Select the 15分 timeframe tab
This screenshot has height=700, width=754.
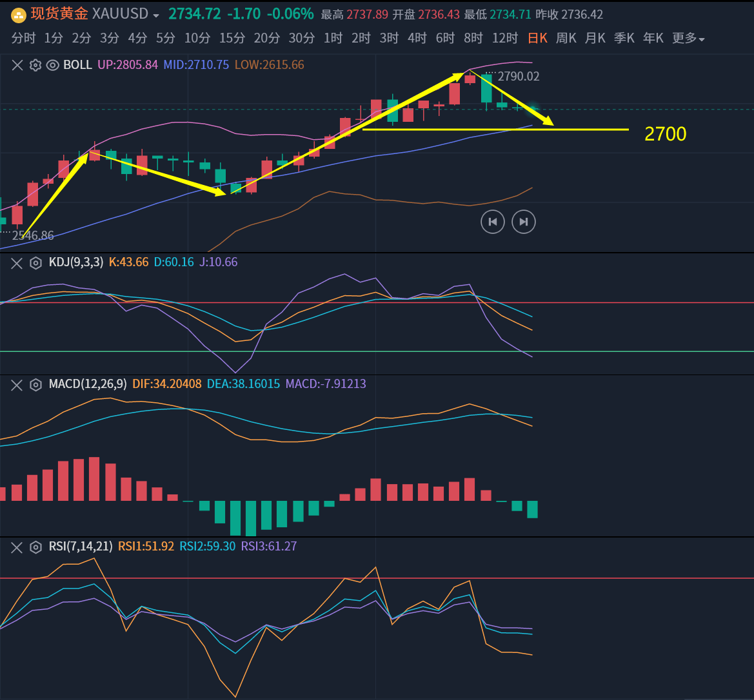pyautogui.click(x=233, y=39)
